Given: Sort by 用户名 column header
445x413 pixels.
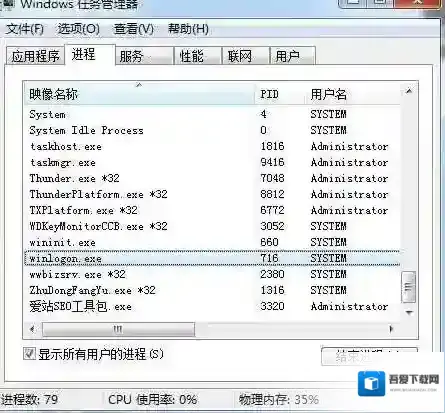Looking at the screenshot, I should [352, 94].
